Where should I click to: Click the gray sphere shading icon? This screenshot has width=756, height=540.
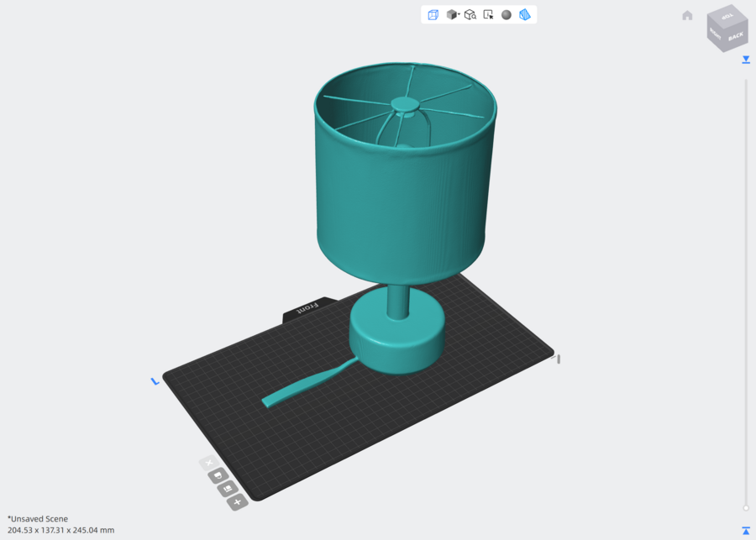[x=507, y=15]
